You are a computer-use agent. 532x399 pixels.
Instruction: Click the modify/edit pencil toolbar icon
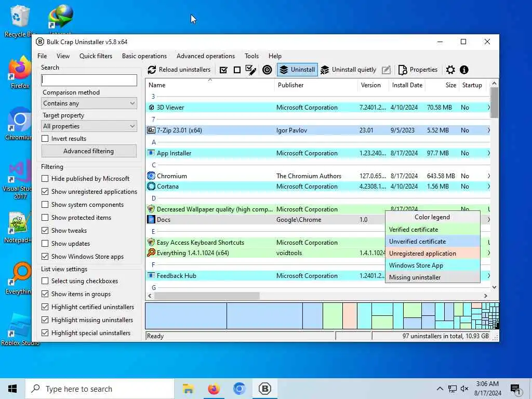(x=386, y=70)
